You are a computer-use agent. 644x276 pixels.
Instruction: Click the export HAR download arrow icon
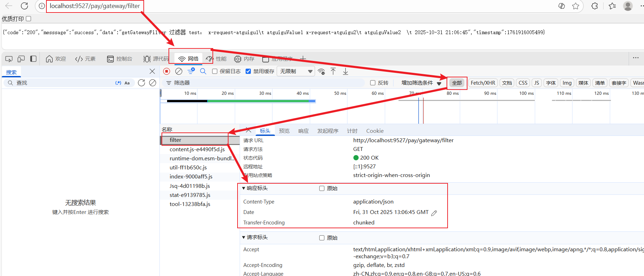(345, 71)
